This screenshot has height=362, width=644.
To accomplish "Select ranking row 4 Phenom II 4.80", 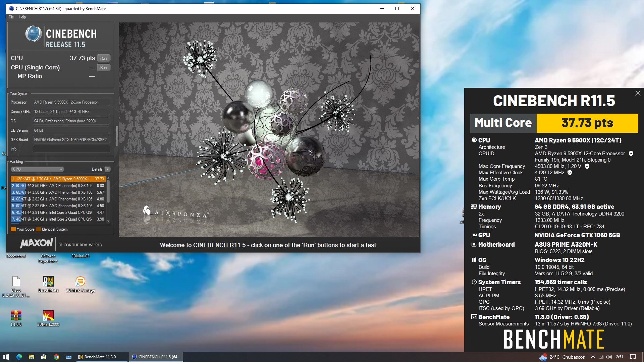I will [58, 199].
